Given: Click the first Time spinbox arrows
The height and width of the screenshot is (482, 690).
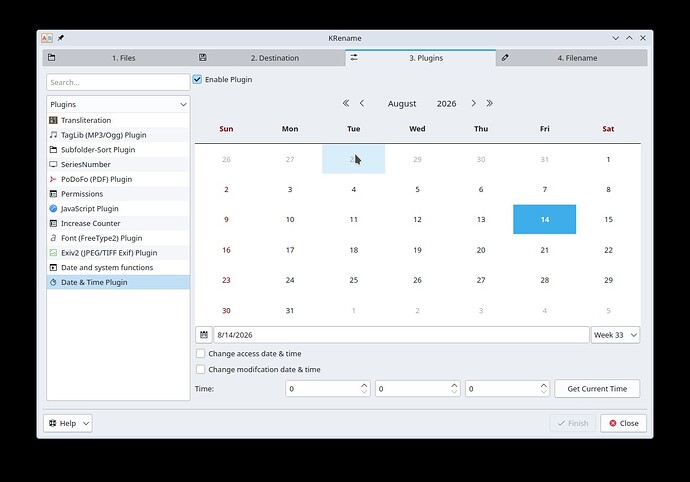Looking at the screenshot, I should 364,388.
